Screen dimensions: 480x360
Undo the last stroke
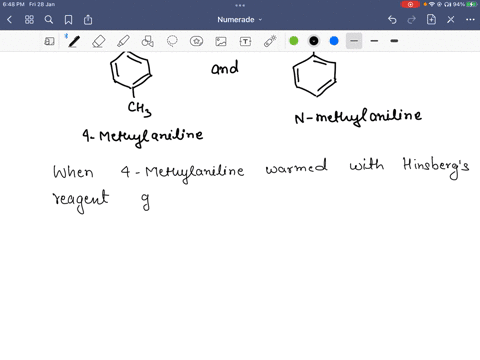coord(392,20)
